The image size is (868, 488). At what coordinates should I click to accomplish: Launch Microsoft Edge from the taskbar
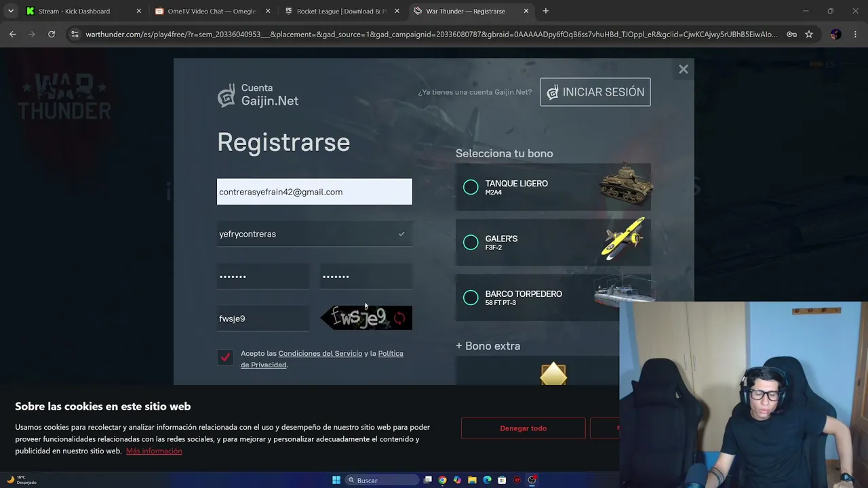[x=488, y=480]
